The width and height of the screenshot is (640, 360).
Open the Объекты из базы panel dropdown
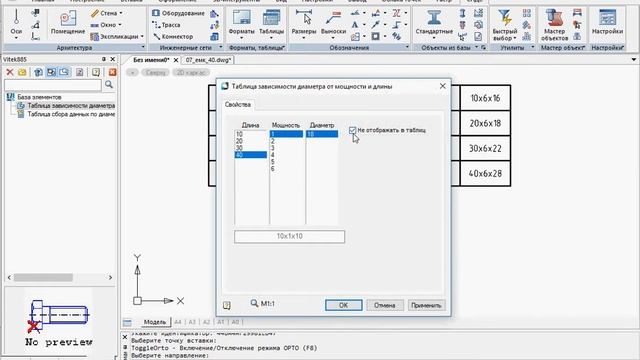476,48
